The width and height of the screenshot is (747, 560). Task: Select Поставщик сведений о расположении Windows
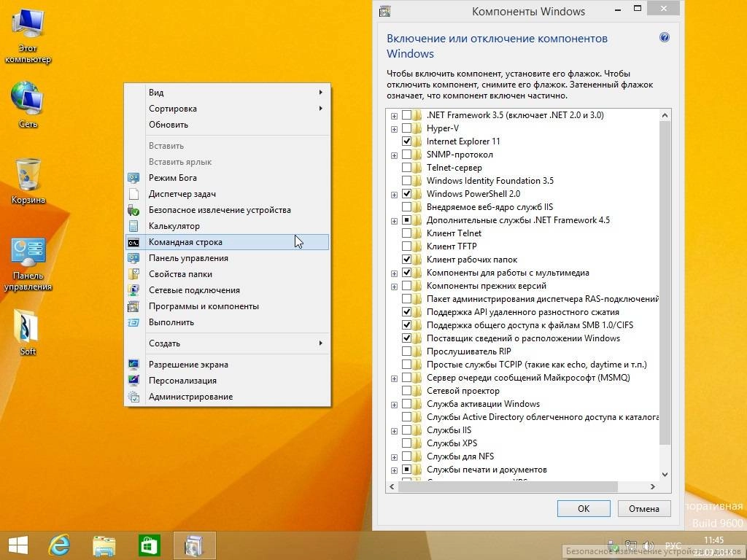523,338
